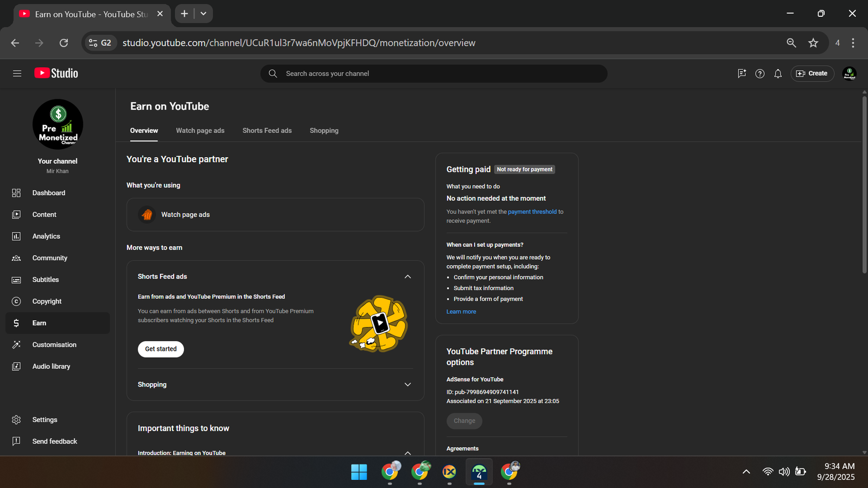Collapse Introduction: Earning on YouTube section

(x=407, y=452)
